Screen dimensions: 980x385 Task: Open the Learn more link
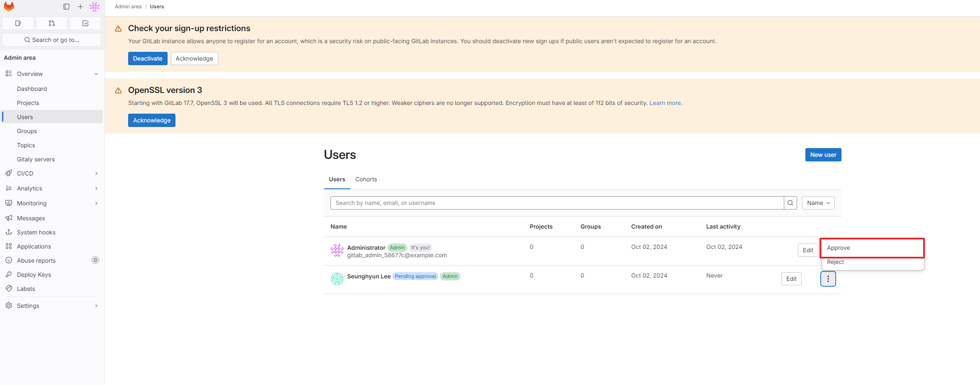(665, 103)
